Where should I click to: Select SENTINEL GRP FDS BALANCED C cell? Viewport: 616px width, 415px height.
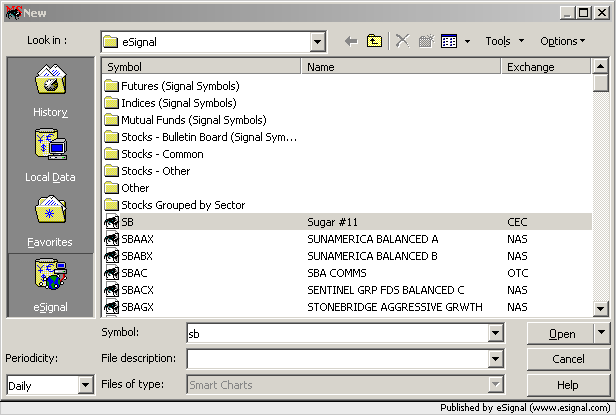click(385, 290)
